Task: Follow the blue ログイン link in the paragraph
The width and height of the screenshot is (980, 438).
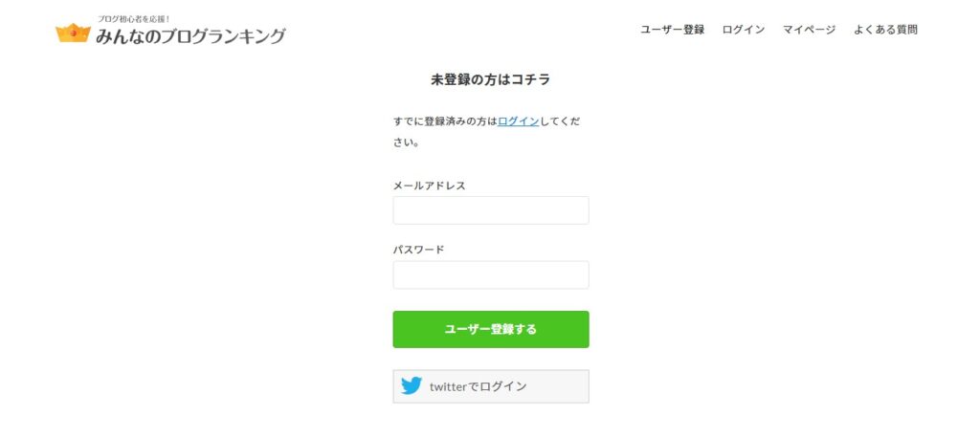Action: [x=518, y=121]
